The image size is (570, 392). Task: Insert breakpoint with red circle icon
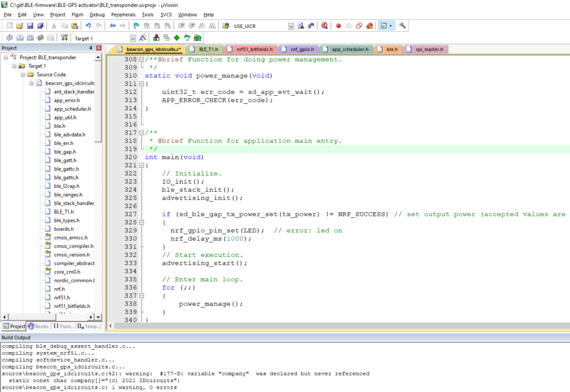tap(338, 26)
